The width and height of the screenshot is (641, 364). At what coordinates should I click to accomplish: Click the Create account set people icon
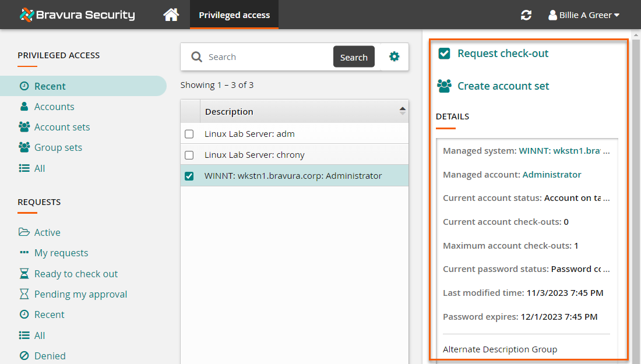[445, 86]
